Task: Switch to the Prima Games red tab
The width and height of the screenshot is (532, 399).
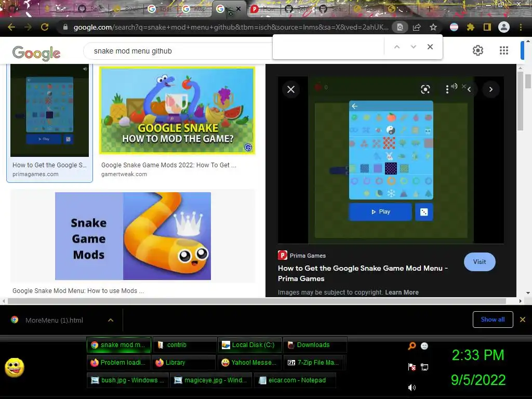Action: pos(263,9)
